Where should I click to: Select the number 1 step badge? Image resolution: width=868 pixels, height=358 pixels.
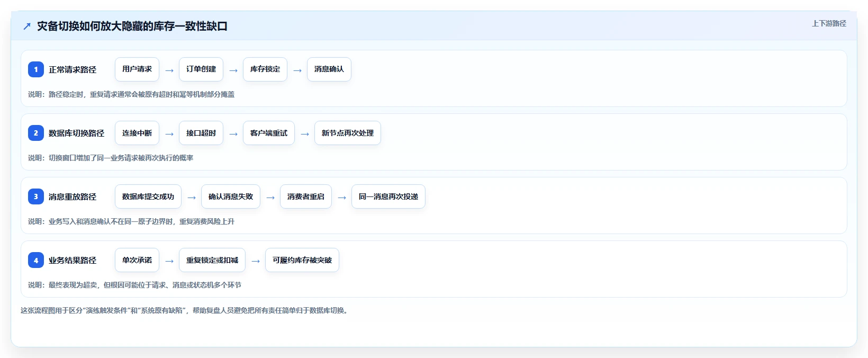36,69
